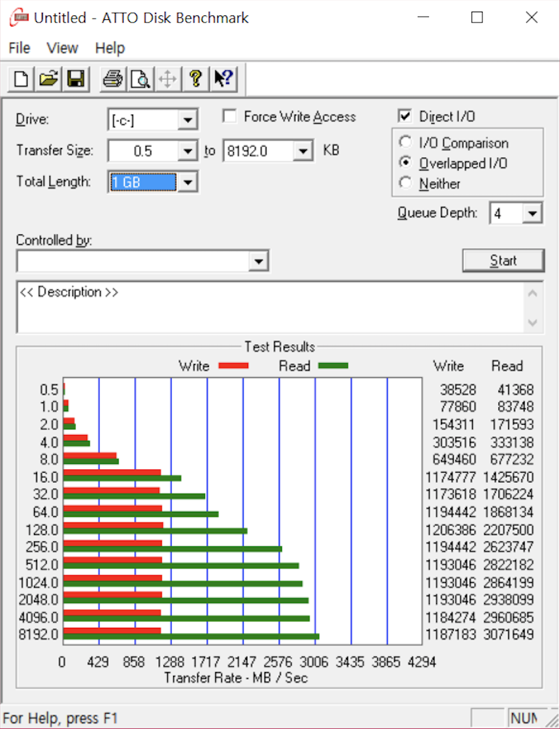Screen dimensions: 560x729
Task: Maximize the ATTO Disk Benchmark window
Action: [x=477, y=17]
